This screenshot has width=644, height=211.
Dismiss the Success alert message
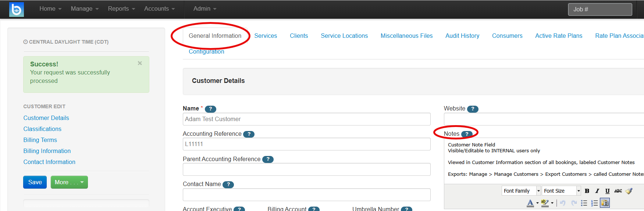[140, 63]
